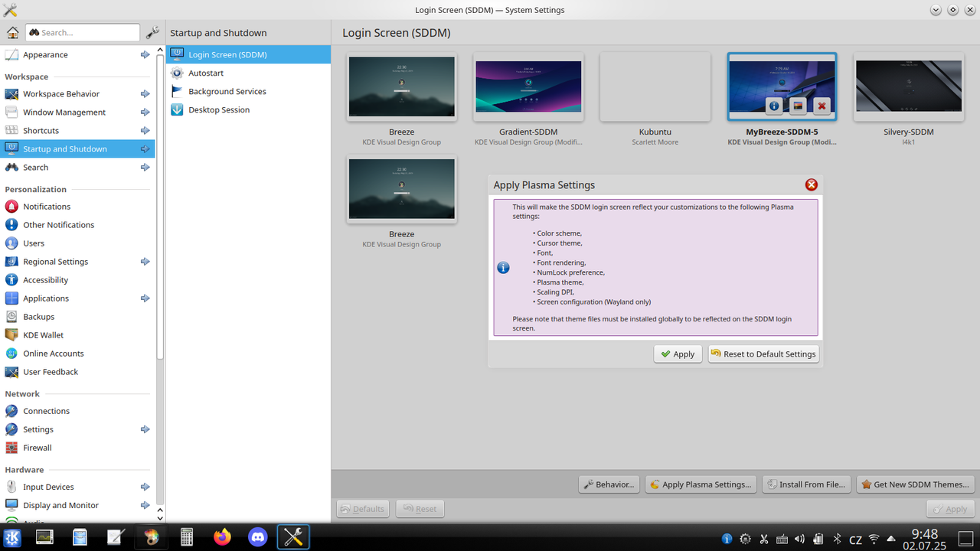Expand the Regional Settings arrow

[x=145, y=261]
